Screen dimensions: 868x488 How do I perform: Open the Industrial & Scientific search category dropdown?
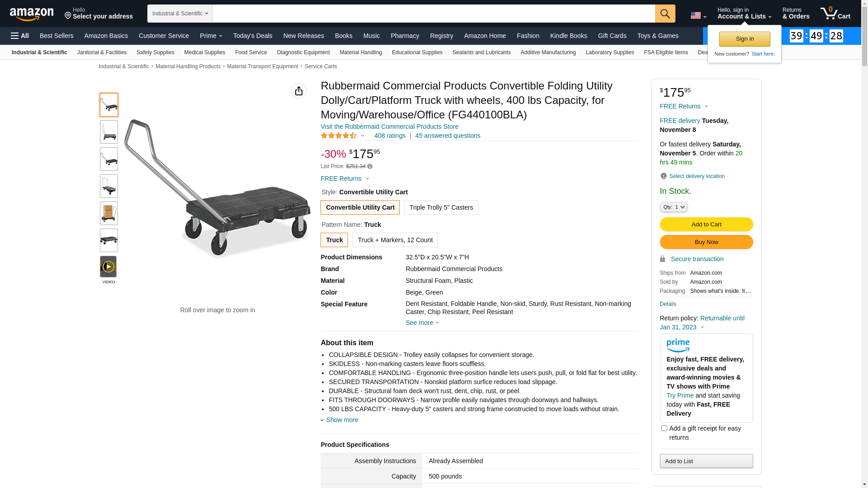(180, 14)
